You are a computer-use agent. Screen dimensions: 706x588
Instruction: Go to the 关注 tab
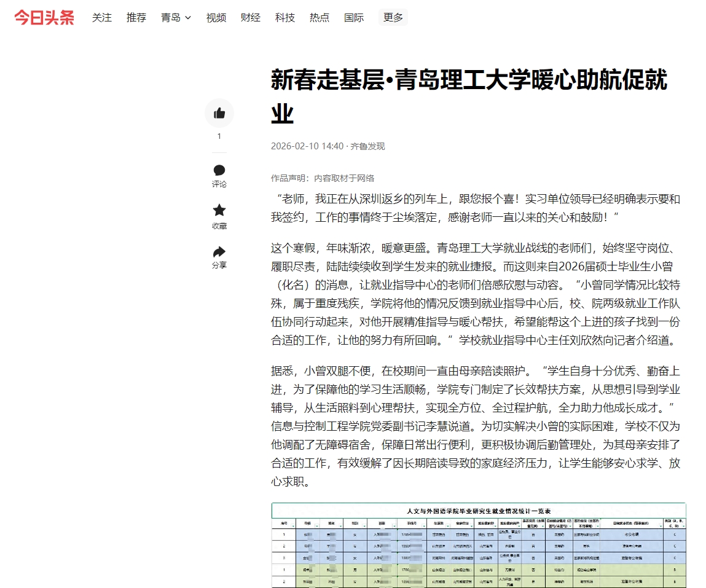click(102, 18)
